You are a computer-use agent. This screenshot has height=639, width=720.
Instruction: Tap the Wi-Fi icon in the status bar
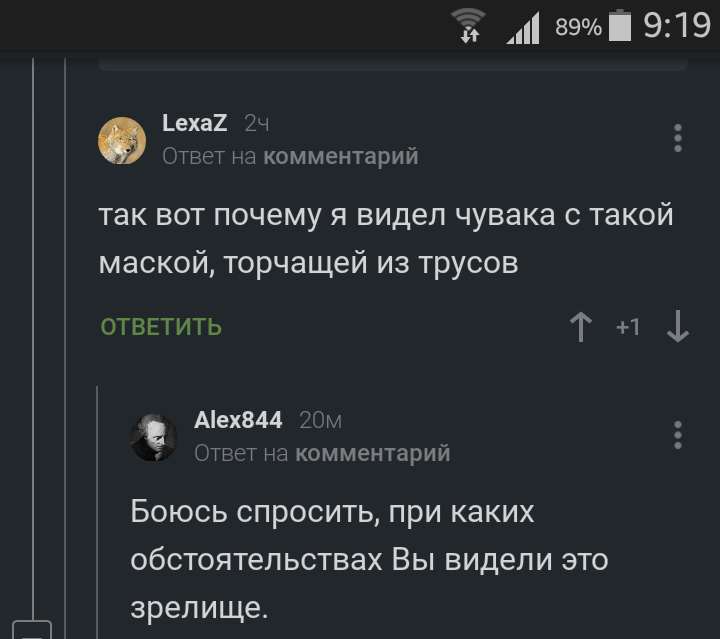(x=467, y=25)
